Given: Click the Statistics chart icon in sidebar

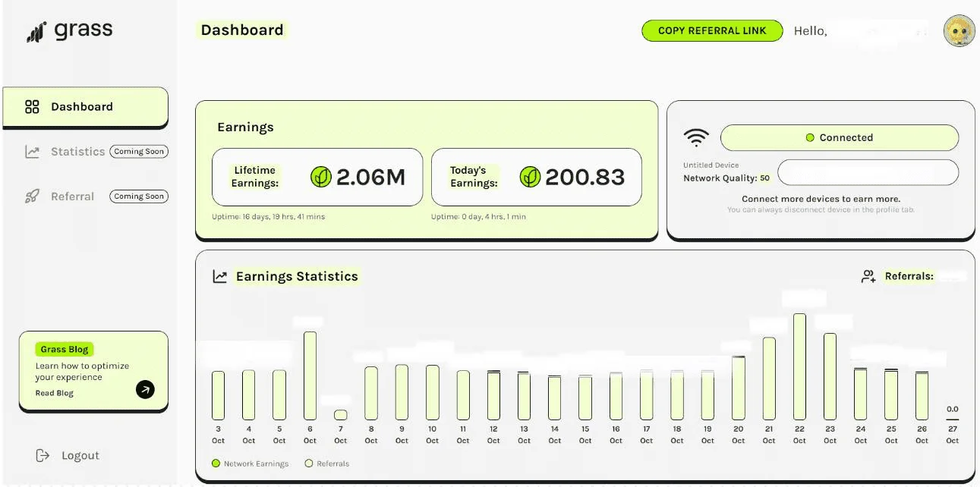Looking at the screenshot, I should pyautogui.click(x=32, y=152).
